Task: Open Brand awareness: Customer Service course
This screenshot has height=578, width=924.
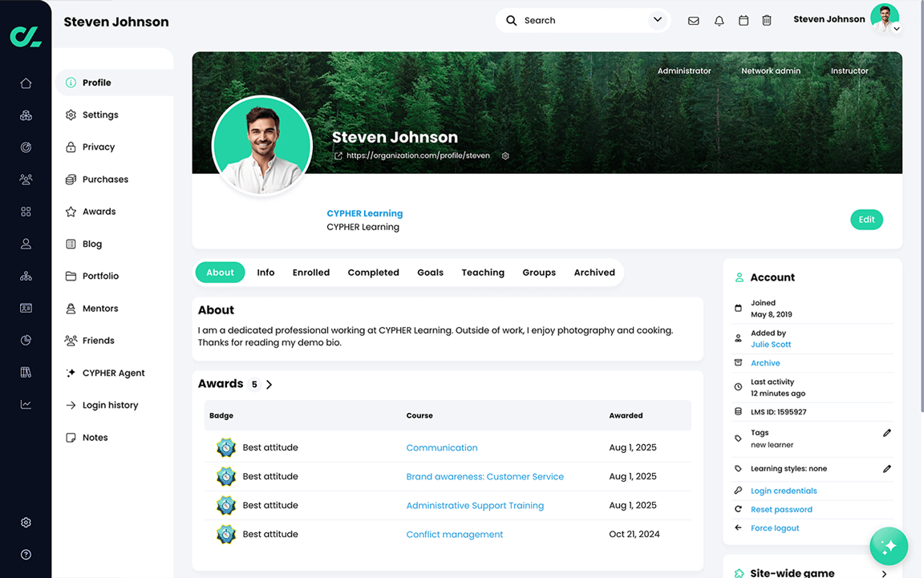Action: 485,477
